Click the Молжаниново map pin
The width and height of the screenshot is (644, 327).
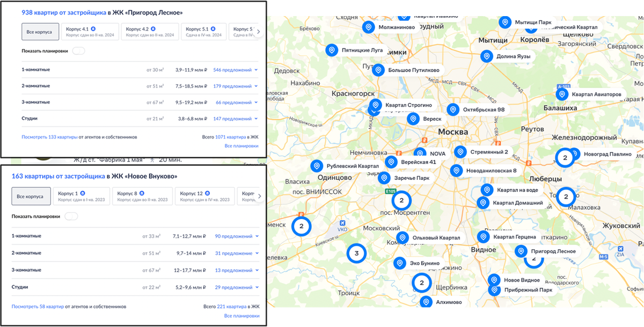[x=368, y=27]
